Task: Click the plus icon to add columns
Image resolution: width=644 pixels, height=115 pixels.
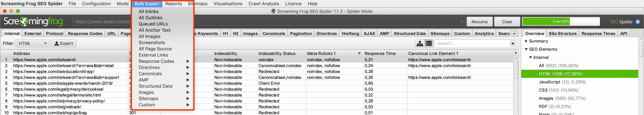Action: coord(516,53)
